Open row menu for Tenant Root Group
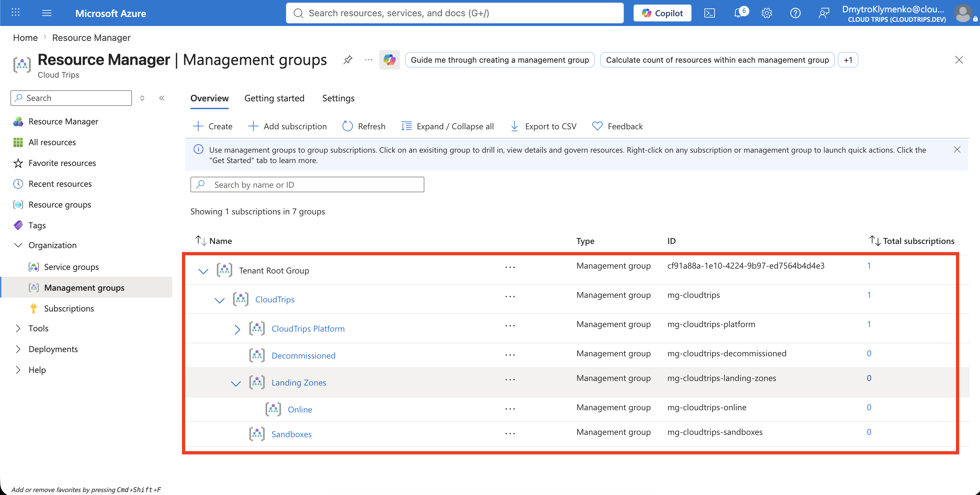Image resolution: width=980 pixels, height=495 pixels. pos(510,267)
